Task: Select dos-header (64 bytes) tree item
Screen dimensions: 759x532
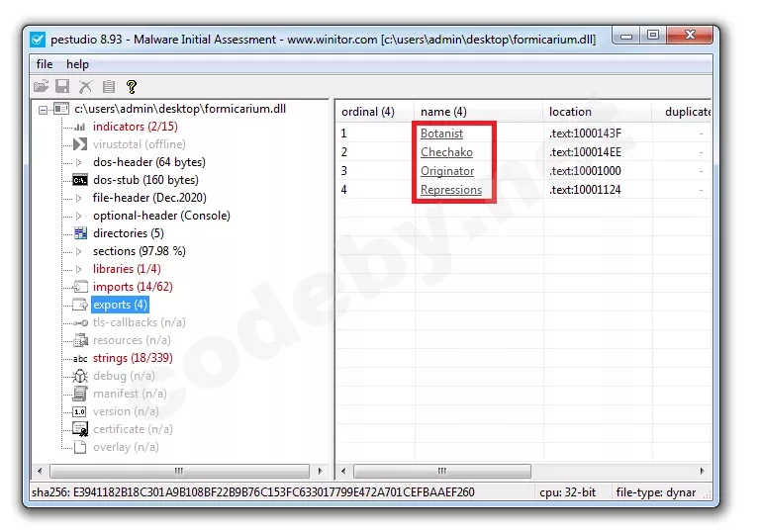Action: (x=149, y=162)
